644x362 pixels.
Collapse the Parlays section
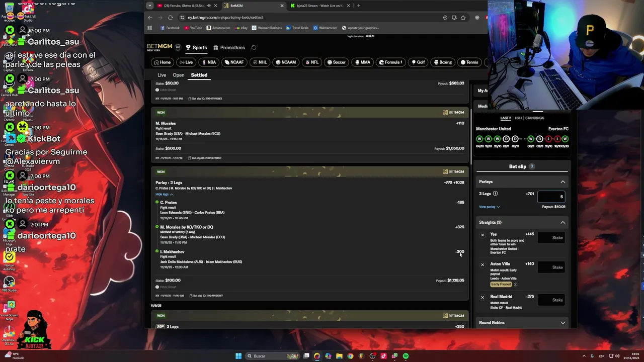click(562, 182)
